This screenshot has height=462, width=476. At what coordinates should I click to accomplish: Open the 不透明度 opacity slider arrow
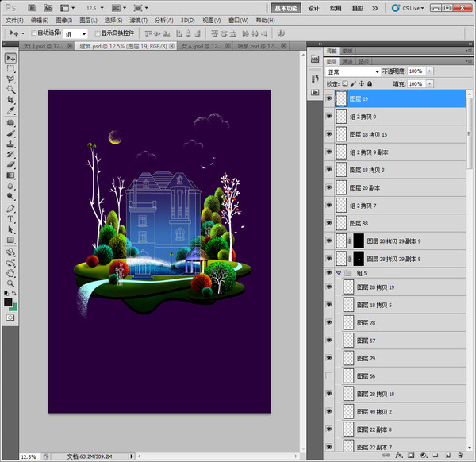[429, 71]
